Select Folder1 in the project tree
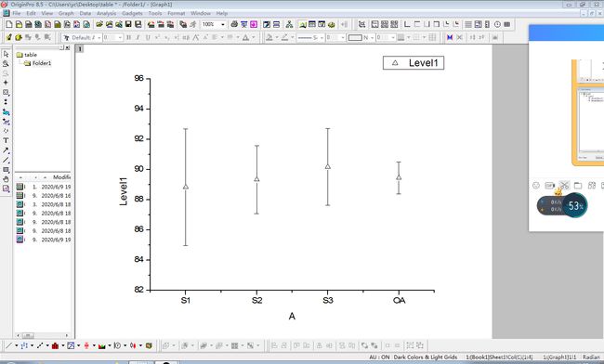Image resolution: width=604 pixels, height=364 pixels. click(41, 63)
